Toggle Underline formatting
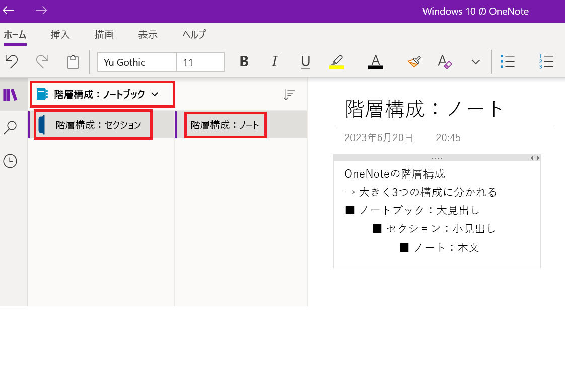 (x=305, y=62)
